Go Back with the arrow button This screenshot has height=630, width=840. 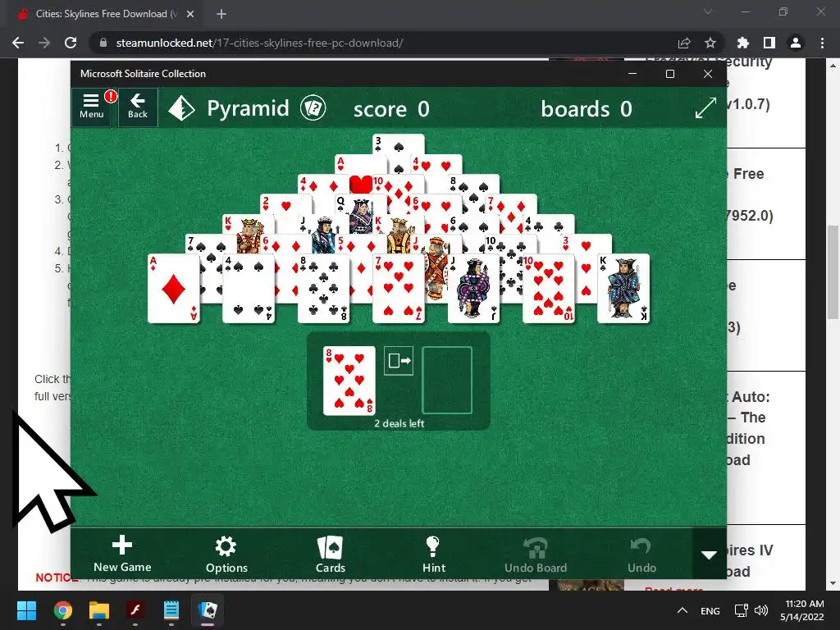138,107
